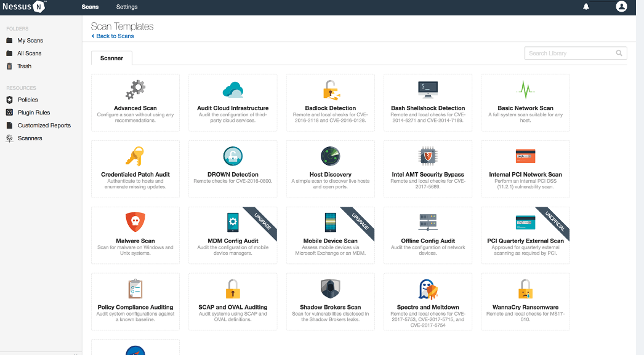644x355 pixels.
Task: Click the Intel AMT Security Bypass chip icon
Action: [x=428, y=156]
